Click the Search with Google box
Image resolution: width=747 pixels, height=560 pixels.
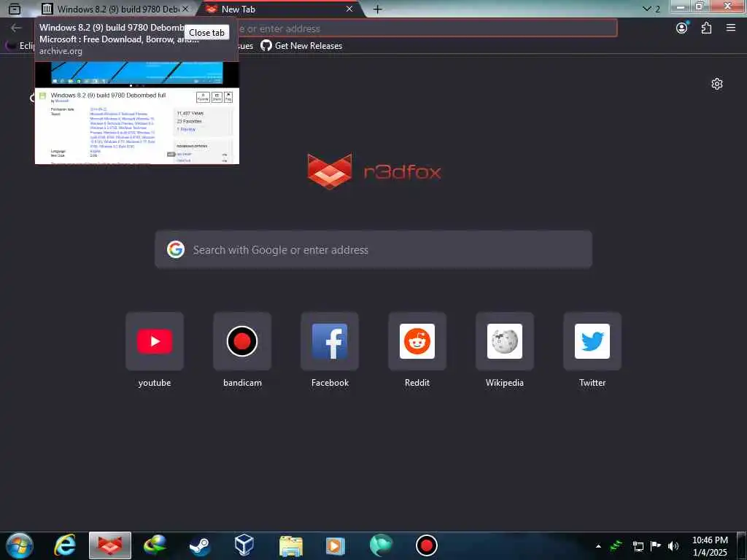pyautogui.click(x=373, y=250)
